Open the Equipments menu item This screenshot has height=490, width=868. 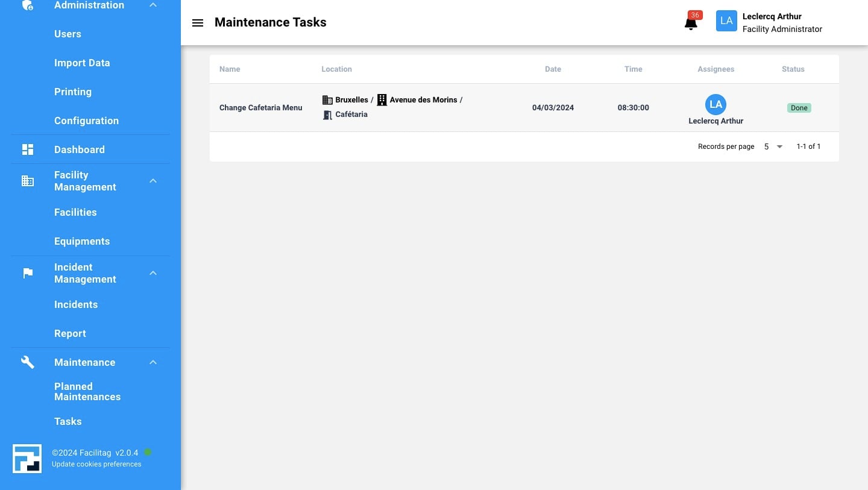[82, 241]
